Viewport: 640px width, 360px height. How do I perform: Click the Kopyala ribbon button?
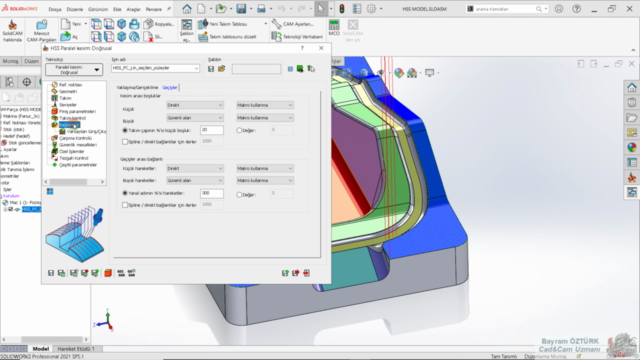(160, 24)
